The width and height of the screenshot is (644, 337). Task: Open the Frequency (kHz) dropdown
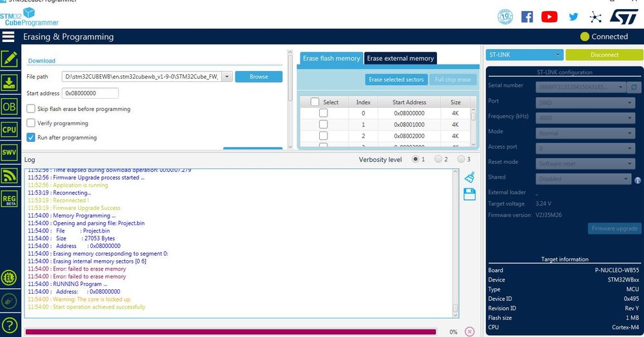coord(585,118)
